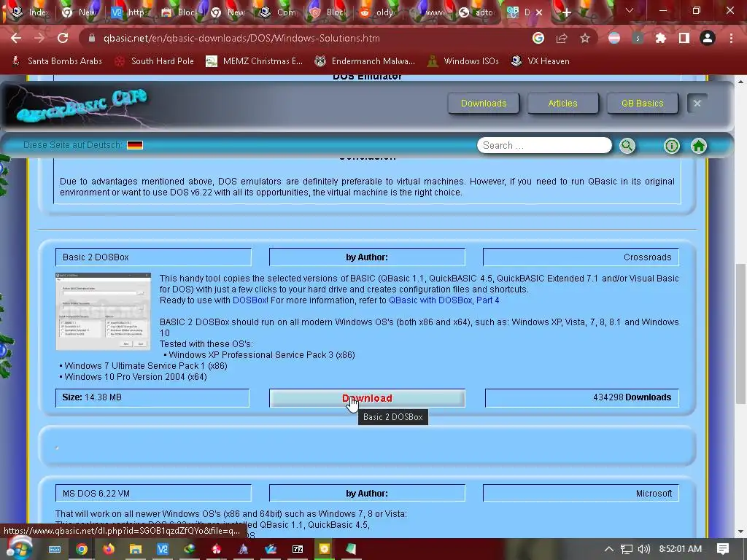747x560 pixels.
Task: Switch to the oldy tab
Action: (379, 13)
